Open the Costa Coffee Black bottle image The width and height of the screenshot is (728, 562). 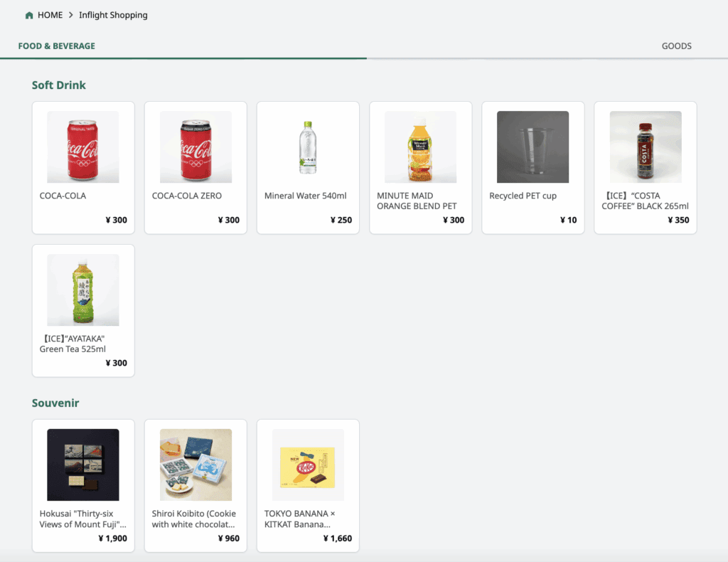tap(645, 147)
